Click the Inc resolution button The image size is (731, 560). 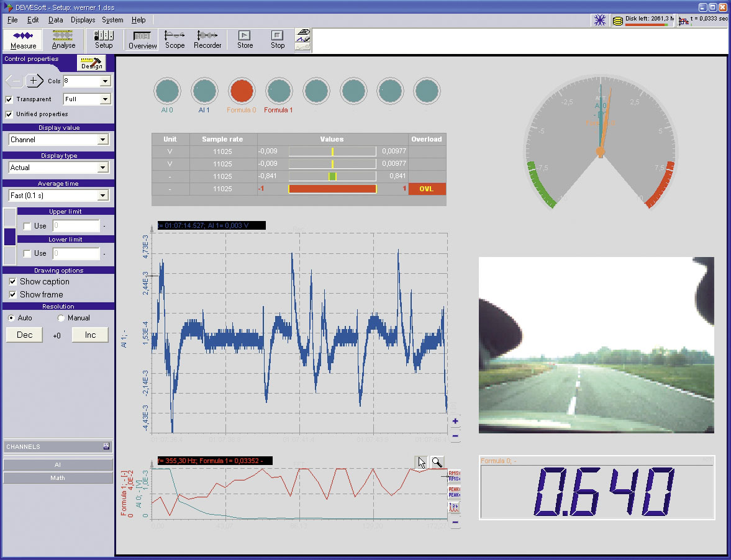pyautogui.click(x=90, y=335)
